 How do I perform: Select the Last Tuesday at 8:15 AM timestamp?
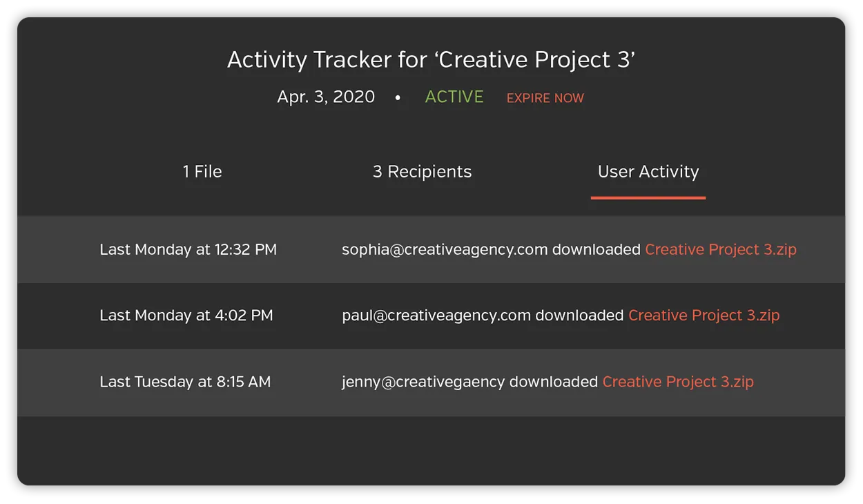185,382
